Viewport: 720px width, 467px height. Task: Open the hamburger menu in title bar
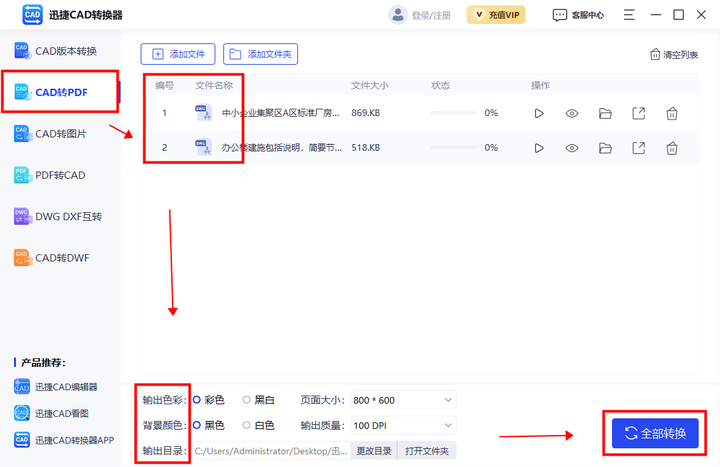pyautogui.click(x=629, y=15)
